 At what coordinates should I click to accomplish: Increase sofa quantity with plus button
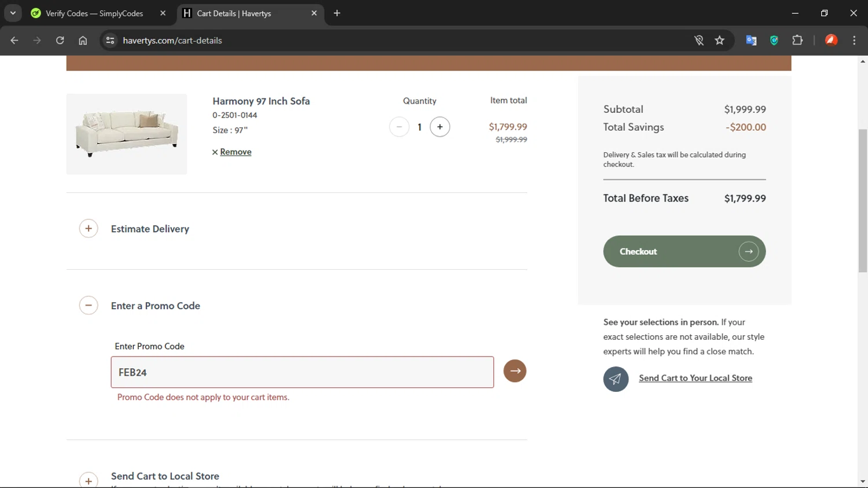click(x=440, y=127)
